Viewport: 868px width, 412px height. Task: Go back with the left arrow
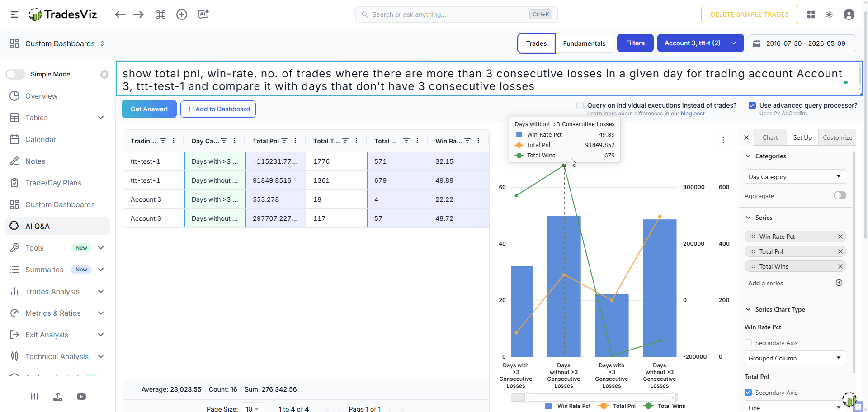[x=120, y=14]
